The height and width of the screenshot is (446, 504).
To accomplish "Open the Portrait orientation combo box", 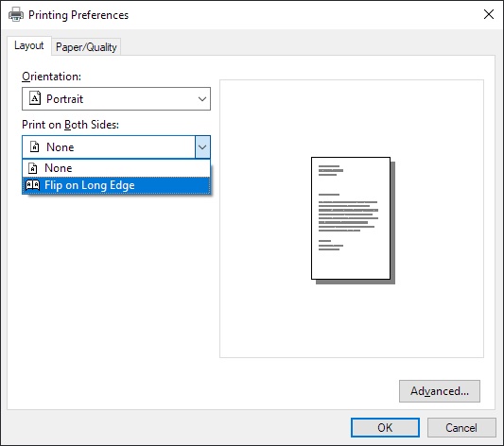I will (116, 98).
